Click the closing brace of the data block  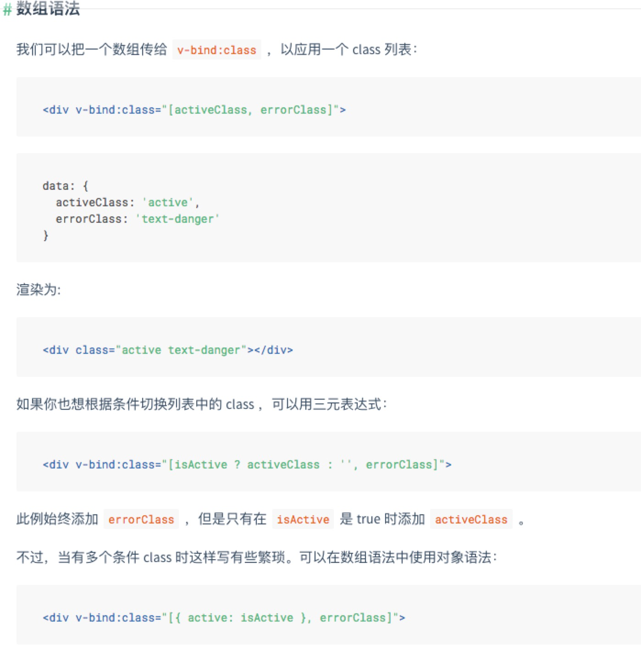(45, 236)
